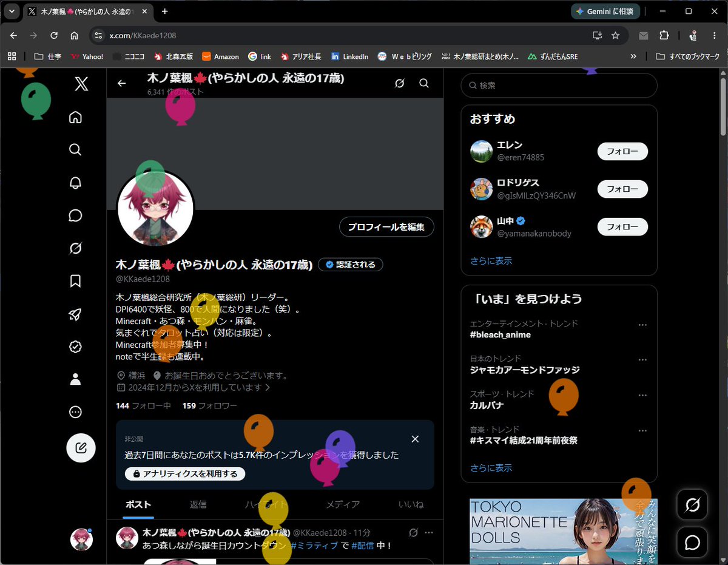Open the rocket icon in the sidebar

[75, 314]
